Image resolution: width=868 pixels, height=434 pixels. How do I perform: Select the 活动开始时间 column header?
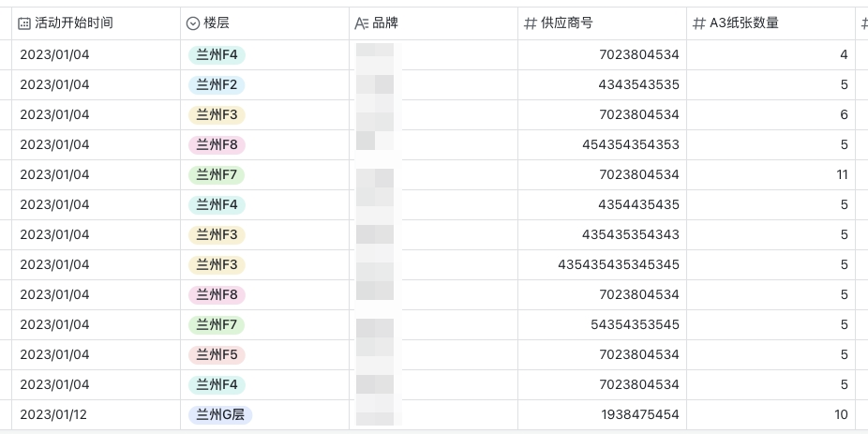(96, 23)
